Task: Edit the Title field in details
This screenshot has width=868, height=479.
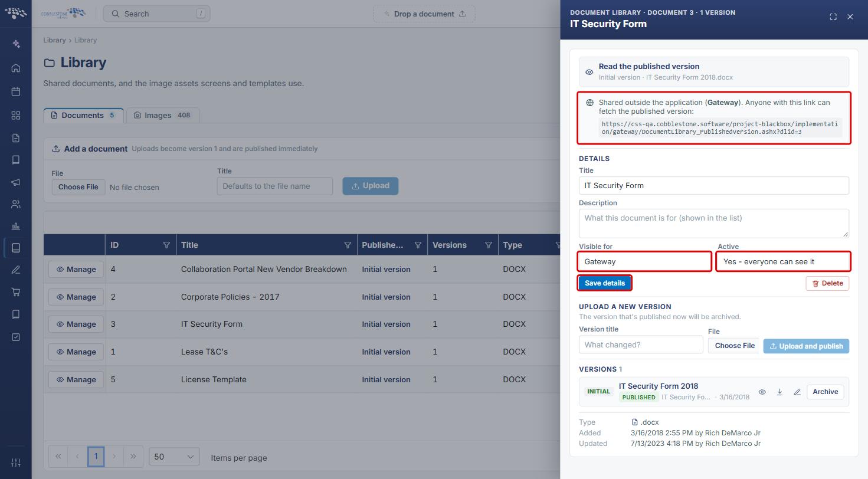Action: (714, 185)
